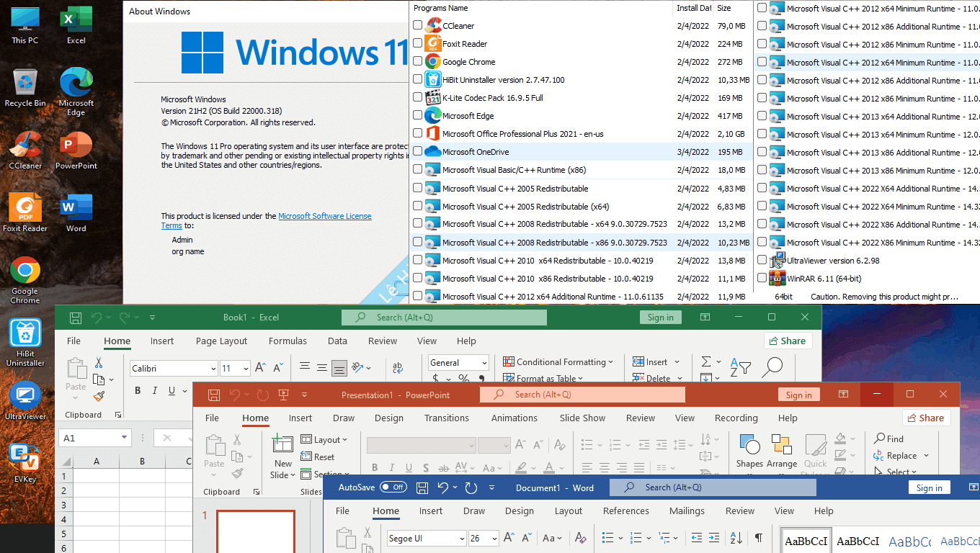Click the Find & Select magnifier in Excel

coord(772,367)
